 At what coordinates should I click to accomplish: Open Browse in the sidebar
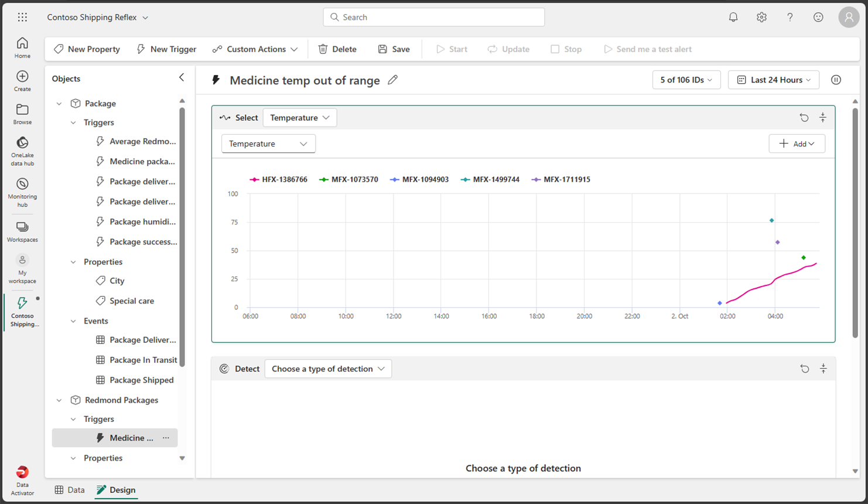coord(22,114)
